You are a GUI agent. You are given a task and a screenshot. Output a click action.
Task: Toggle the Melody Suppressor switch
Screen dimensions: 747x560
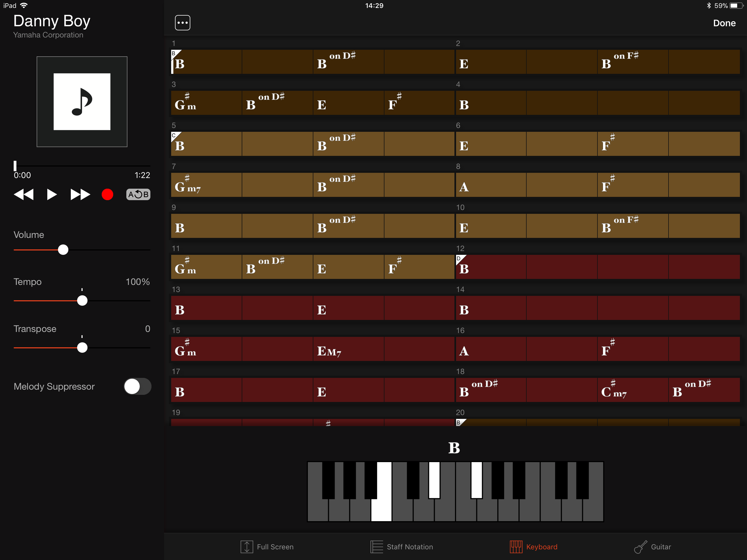click(137, 386)
